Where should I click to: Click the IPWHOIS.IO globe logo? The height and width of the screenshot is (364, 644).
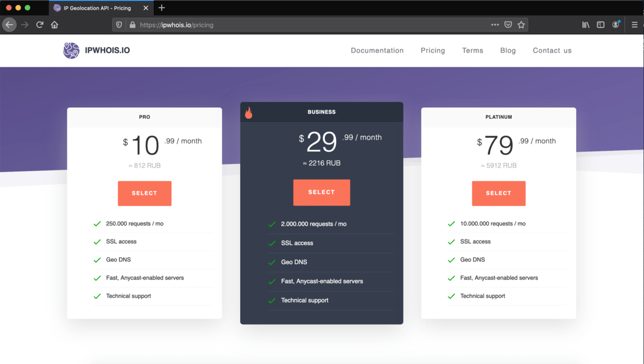point(71,50)
